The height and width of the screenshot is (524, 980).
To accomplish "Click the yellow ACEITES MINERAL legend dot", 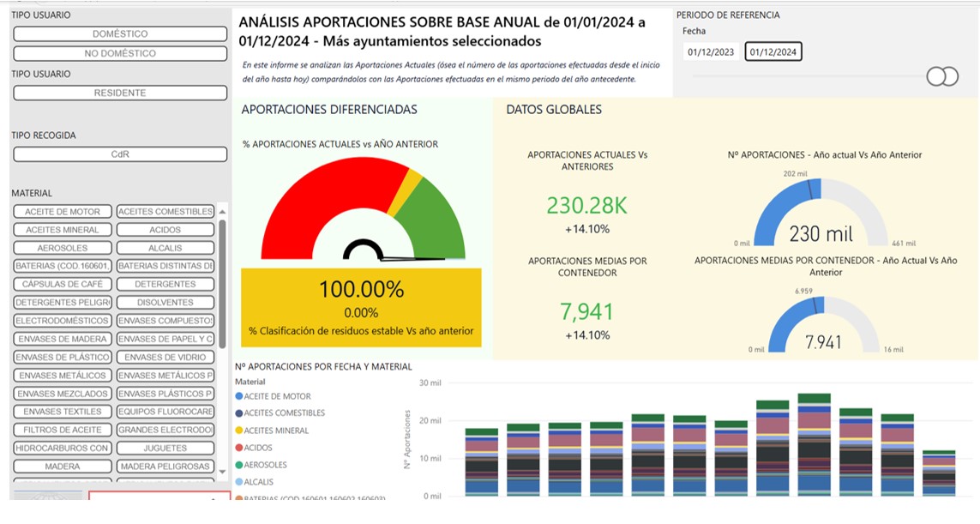I will (x=239, y=431).
